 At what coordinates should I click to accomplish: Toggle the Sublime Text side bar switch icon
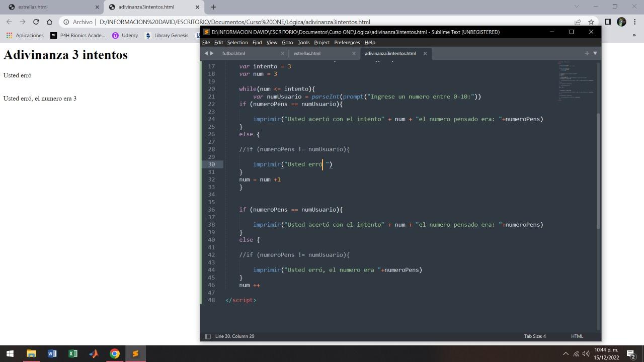tap(207, 336)
